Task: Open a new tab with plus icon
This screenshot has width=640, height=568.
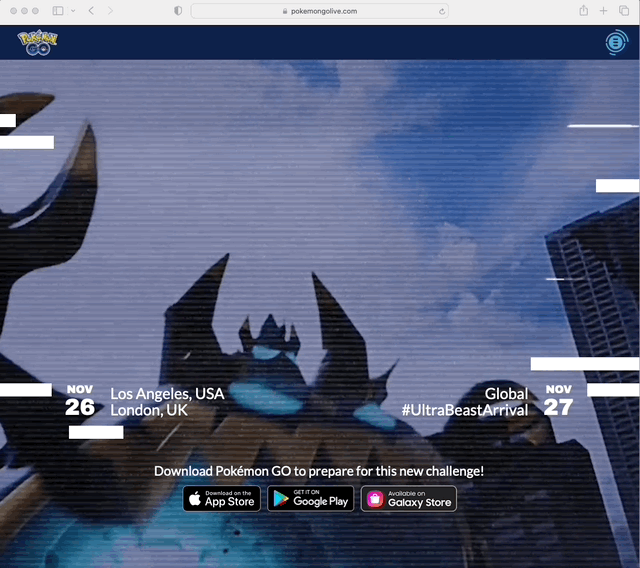Action: [603, 11]
